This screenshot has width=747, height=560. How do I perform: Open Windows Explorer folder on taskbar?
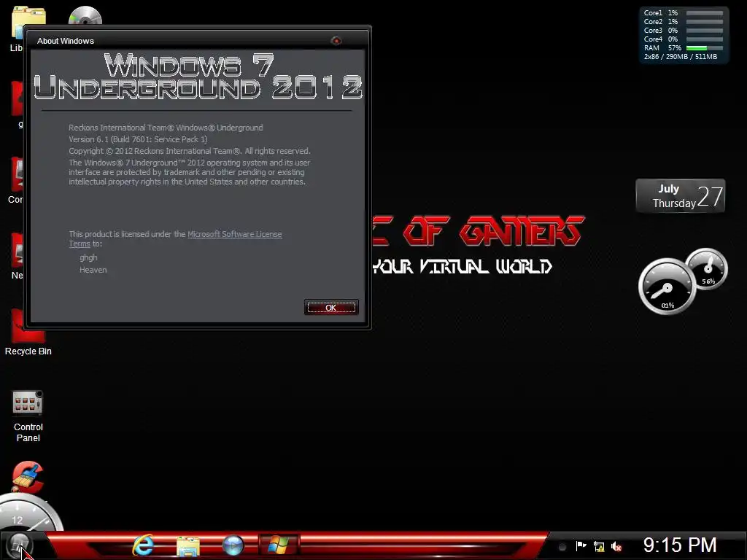(x=188, y=546)
